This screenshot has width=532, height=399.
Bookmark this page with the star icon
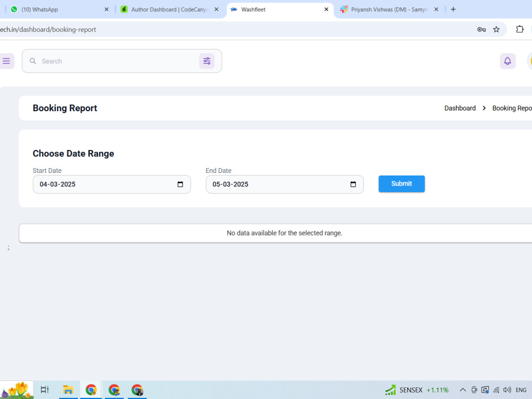pos(496,29)
